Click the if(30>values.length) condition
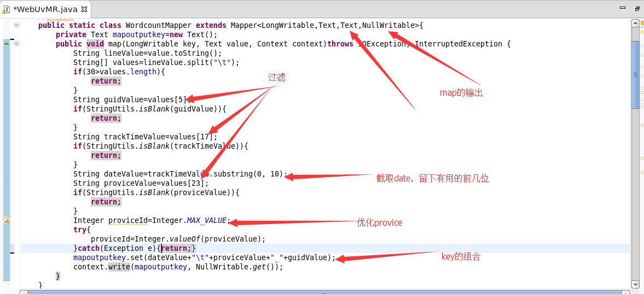Viewport: 644px width, 294px height. click(x=119, y=72)
